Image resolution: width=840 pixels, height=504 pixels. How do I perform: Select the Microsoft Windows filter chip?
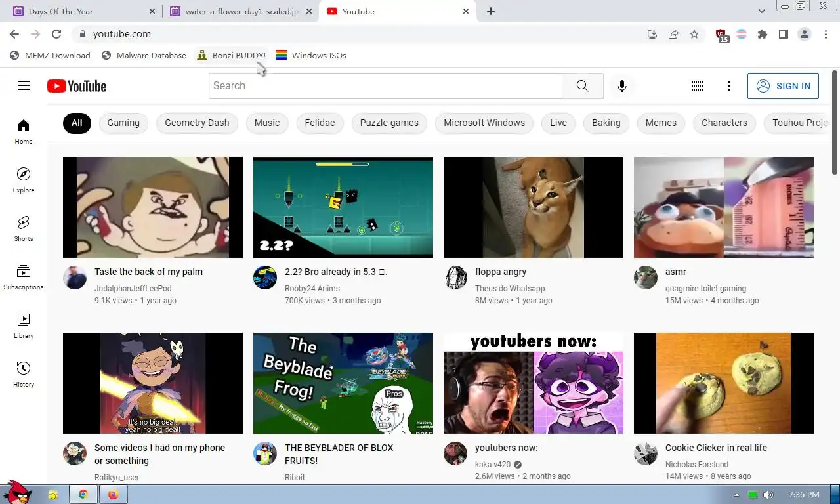484,123
